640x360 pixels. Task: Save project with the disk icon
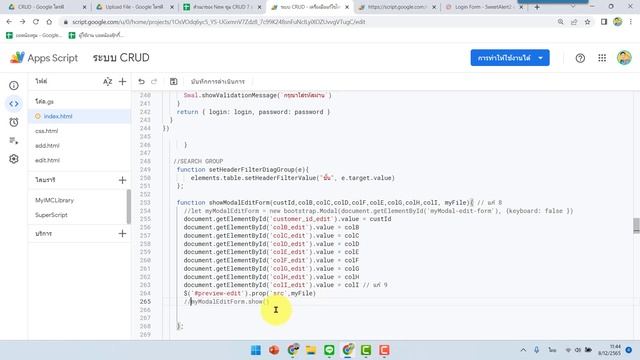pyautogui.click(x=173, y=82)
